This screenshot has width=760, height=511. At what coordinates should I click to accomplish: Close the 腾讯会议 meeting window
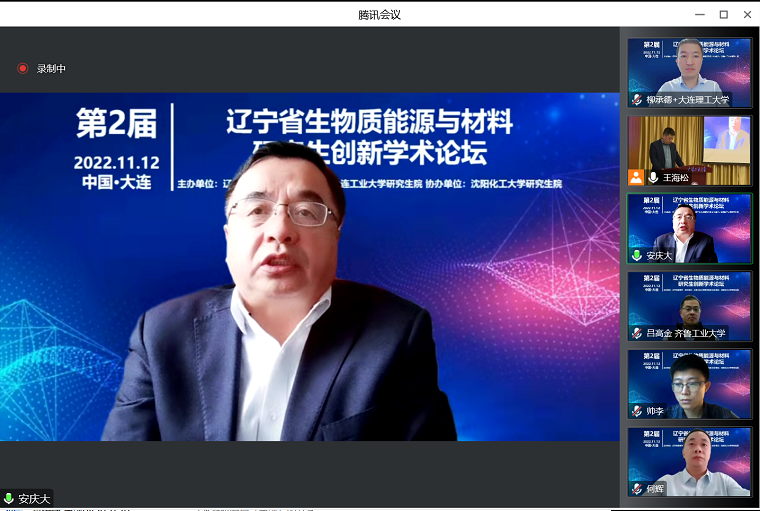pyautogui.click(x=746, y=14)
